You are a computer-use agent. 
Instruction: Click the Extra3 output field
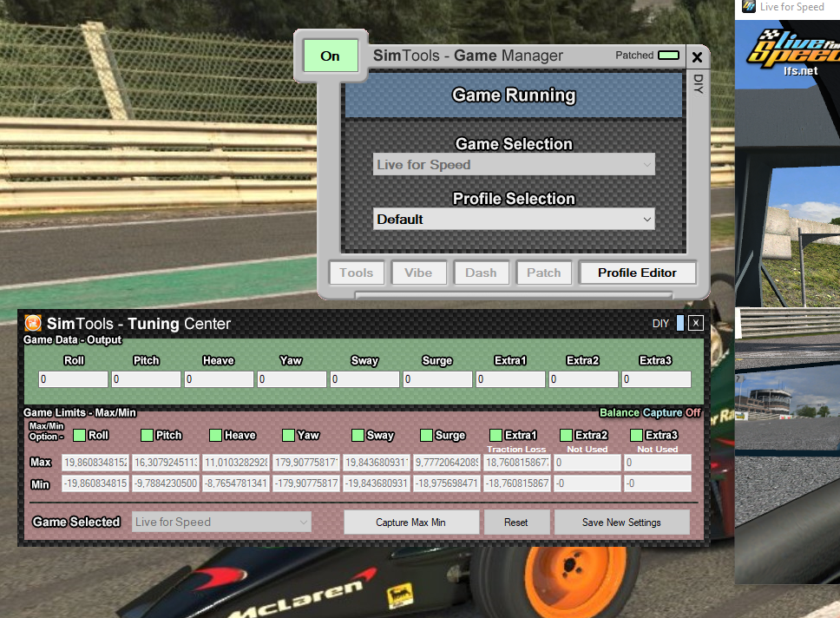[x=656, y=379]
